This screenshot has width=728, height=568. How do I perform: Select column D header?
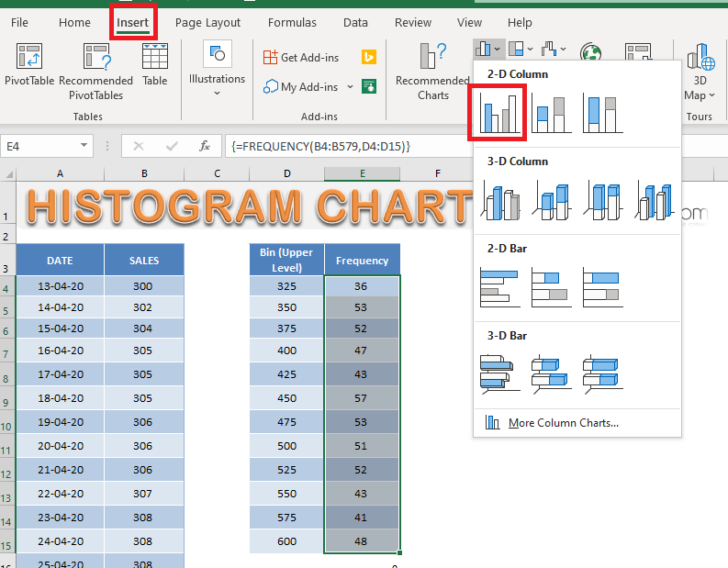[287, 173]
